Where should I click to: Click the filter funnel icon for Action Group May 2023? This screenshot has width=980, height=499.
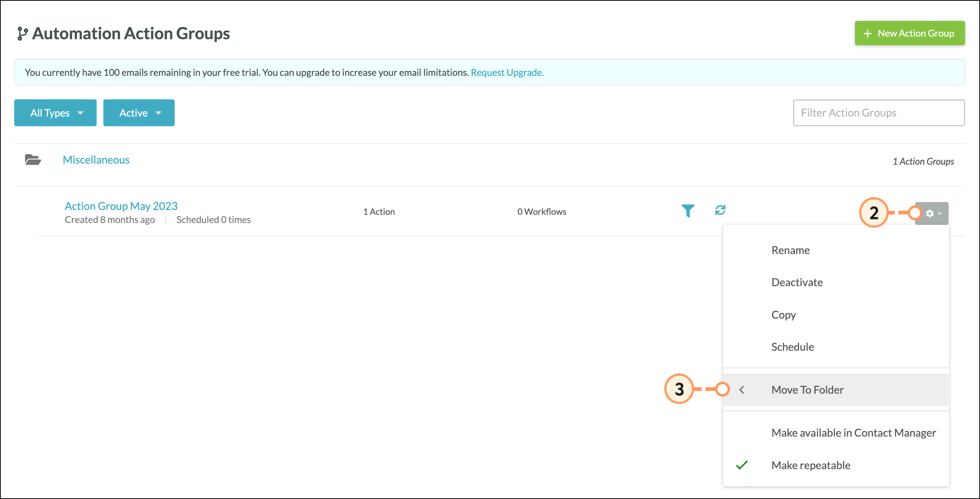688,211
